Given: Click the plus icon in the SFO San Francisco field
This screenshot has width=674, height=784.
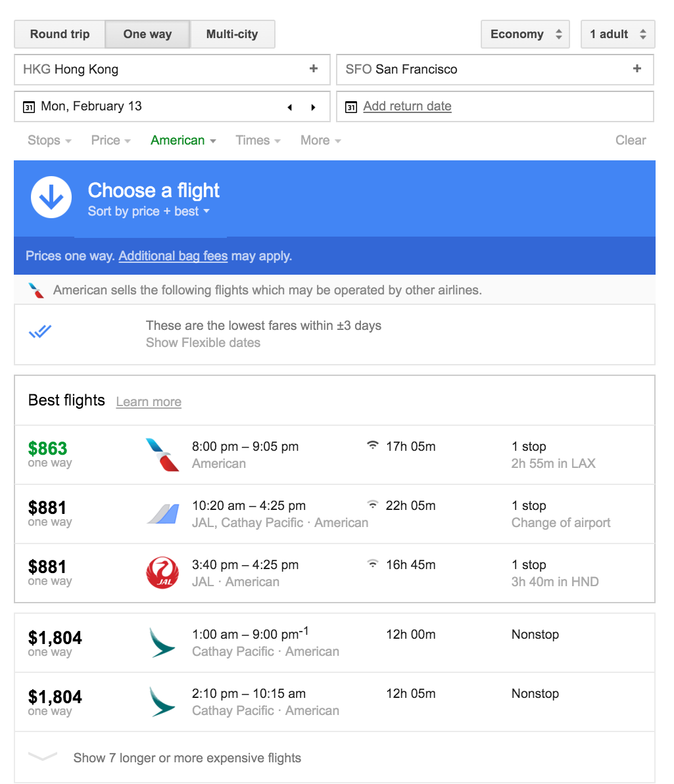Looking at the screenshot, I should (637, 68).
